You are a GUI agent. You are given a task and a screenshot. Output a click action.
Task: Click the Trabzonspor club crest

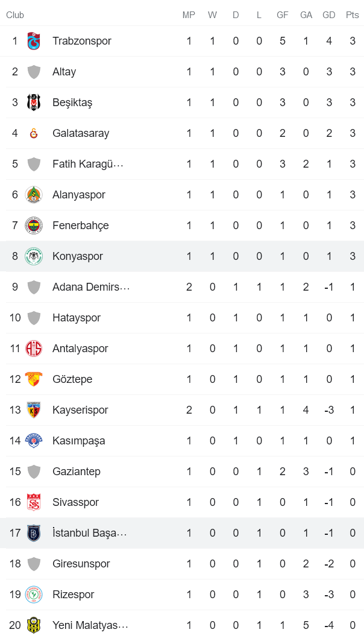(x=34, y=41)
